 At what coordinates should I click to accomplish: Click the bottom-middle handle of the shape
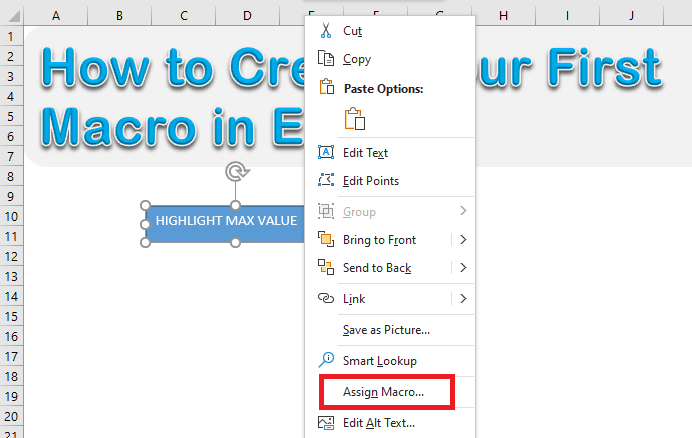click(x=236, y=242)
